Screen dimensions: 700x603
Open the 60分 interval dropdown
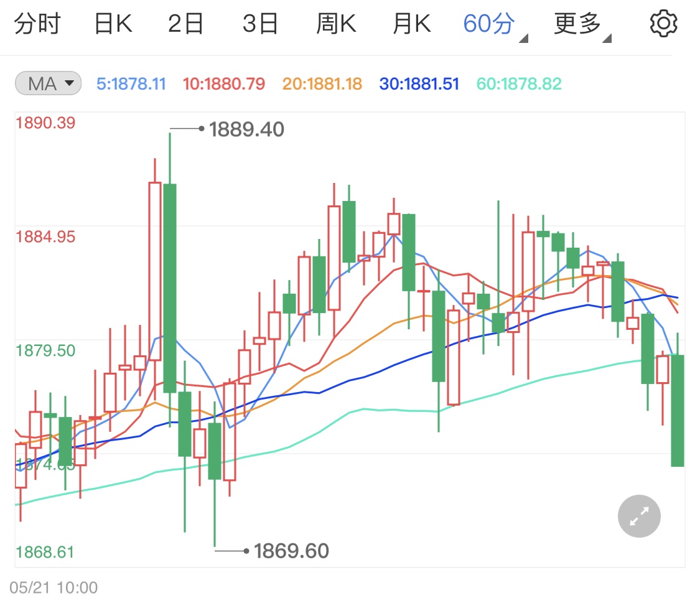[x=495, y=25]
